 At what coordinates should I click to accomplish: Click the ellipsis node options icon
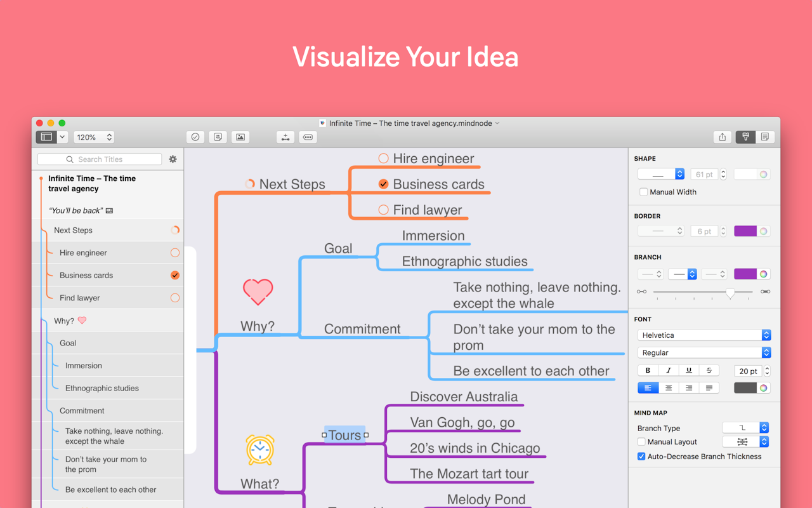coord(308,137)
